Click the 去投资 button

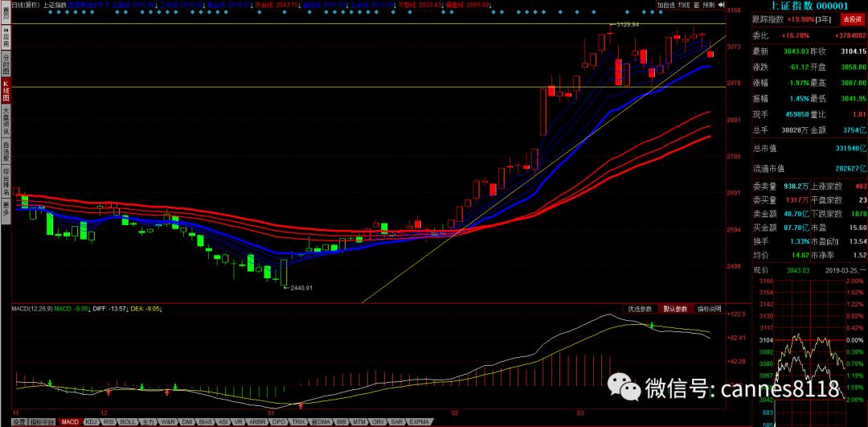coord(850,19)
